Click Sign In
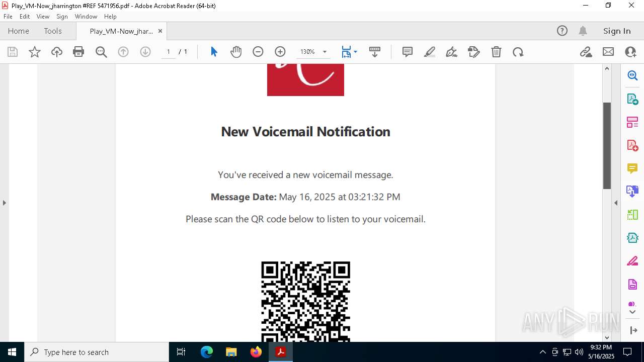 (x=617, y=31)
